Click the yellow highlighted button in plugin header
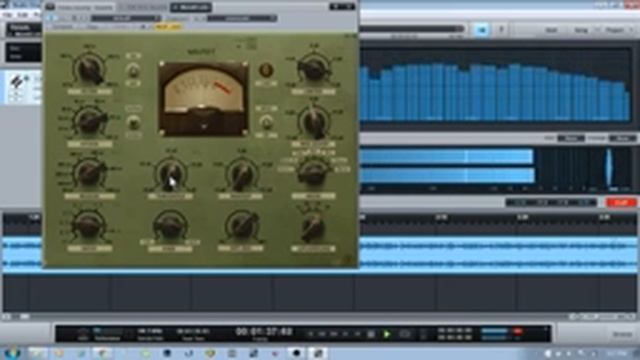The width and height of the screenshot is (640, 360). 168,27
